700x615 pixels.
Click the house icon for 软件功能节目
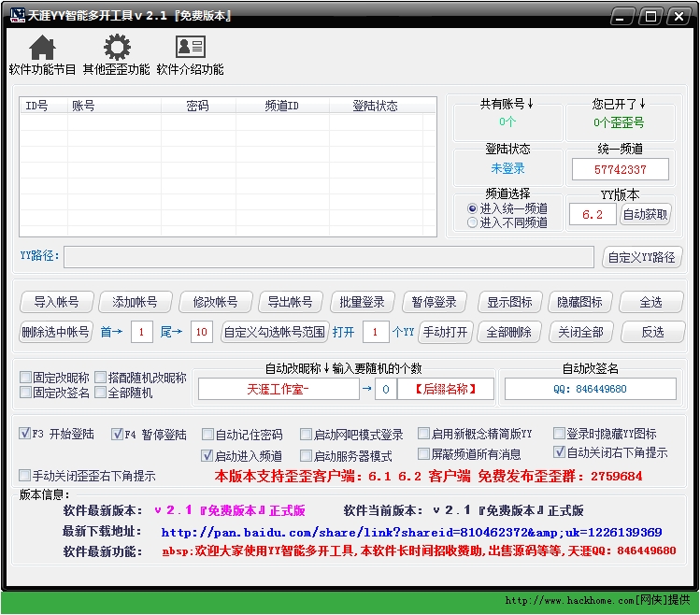[x=42, y=48]
